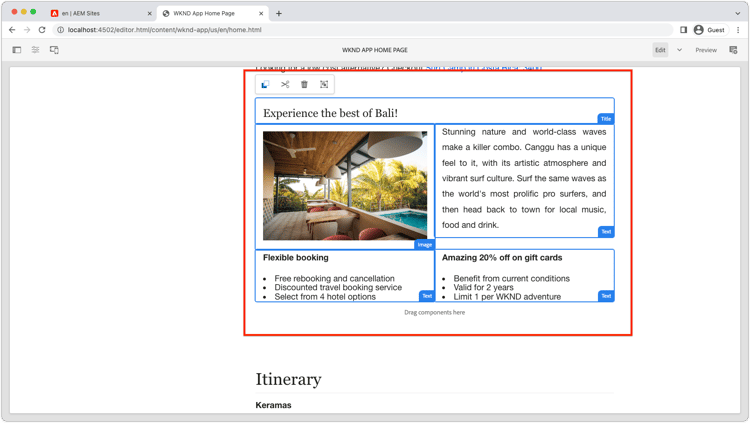This screenshot has height=423, width=750.
Task: Click 'Limit 1 per WKND adventure' bullet
Action: point(507,297)
